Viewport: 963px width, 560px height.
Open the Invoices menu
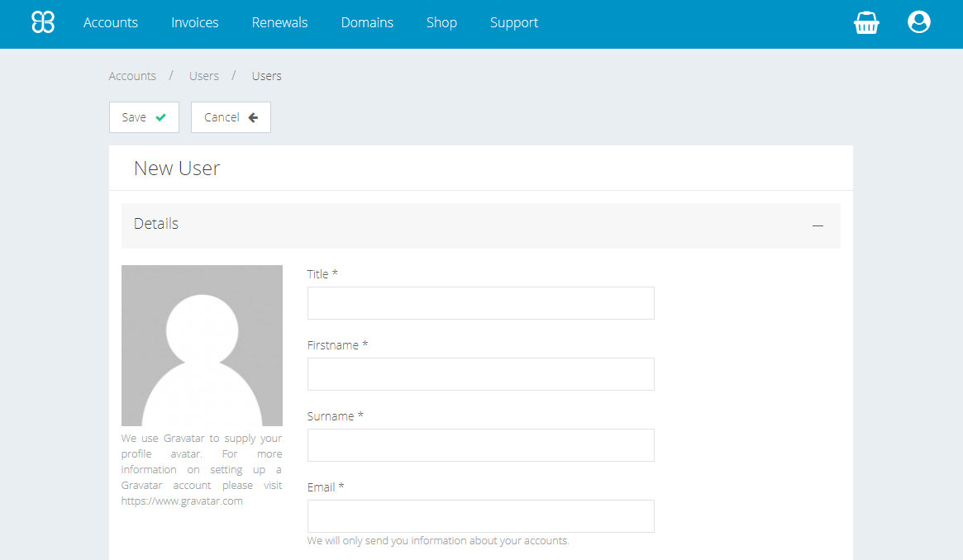[195, 22]
